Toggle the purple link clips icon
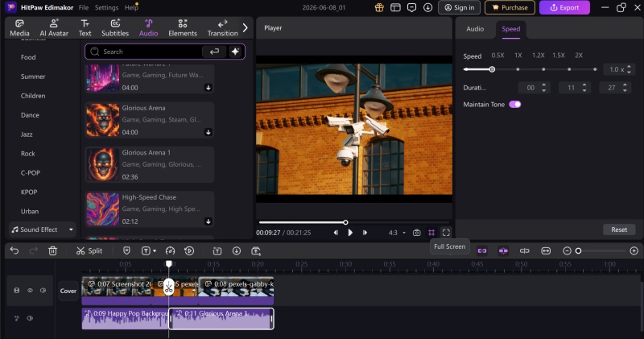644x339 pixels. click(x=481, y=250)
